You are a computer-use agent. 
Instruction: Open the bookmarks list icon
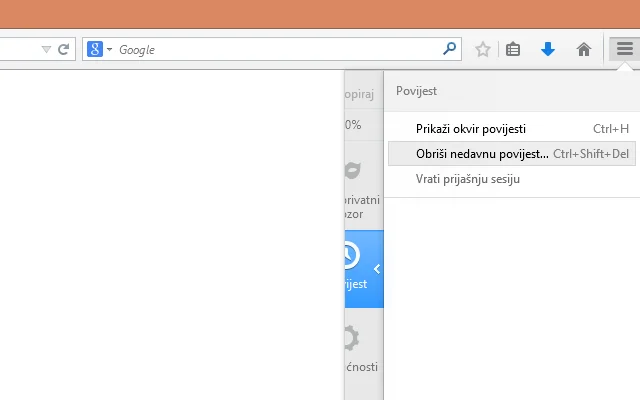513,49
